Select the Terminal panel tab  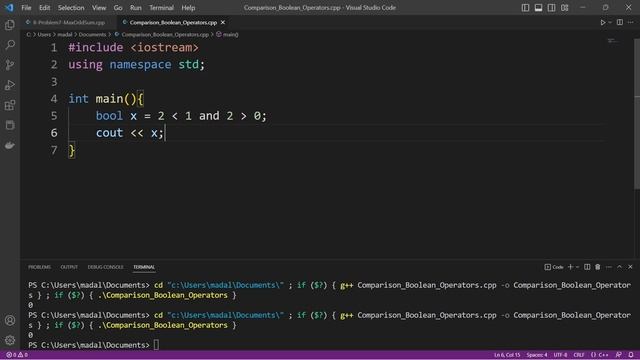tap(144, 267)
